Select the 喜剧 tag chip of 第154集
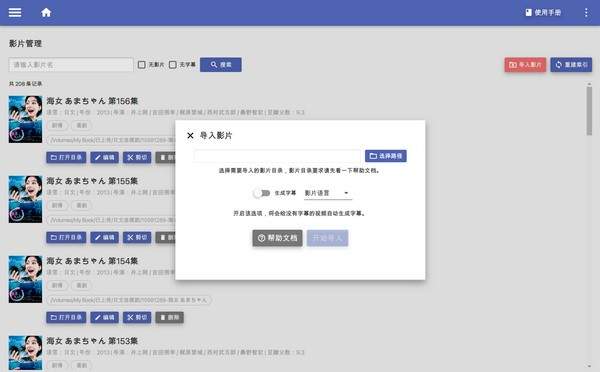The width and height of the screenshot is (600, 372). [82, 286]
